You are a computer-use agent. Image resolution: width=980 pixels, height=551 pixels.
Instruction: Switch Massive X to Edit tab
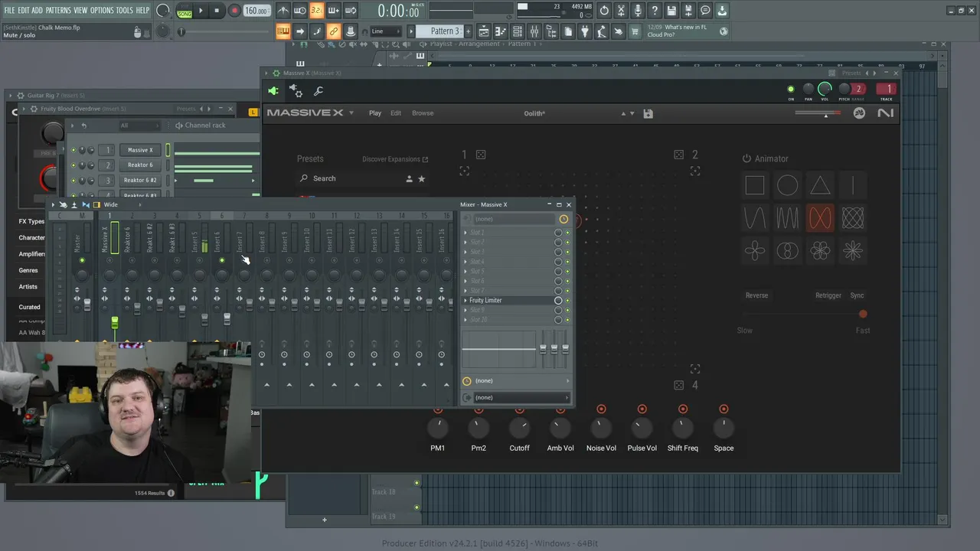pos(396,113)
